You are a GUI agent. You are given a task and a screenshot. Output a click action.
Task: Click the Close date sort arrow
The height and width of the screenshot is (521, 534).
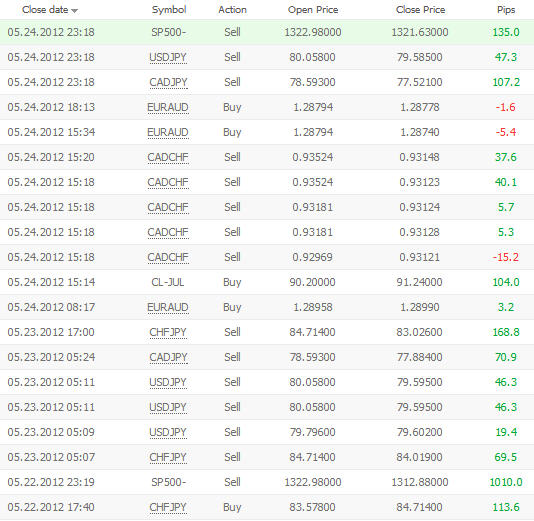click(x=75, y=11)
